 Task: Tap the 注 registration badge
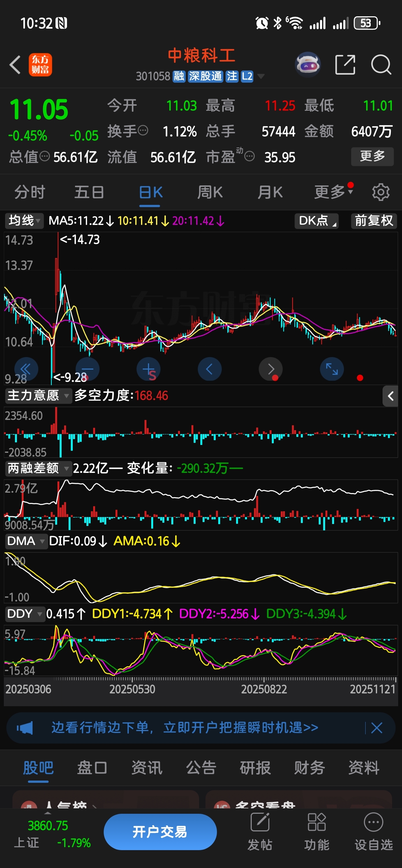(232, 76)
